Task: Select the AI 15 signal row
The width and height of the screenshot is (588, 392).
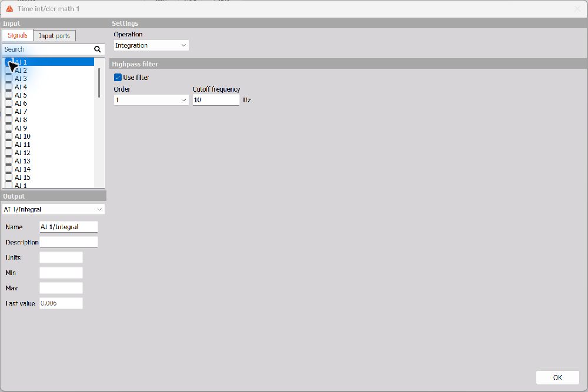Action: pos(49,177)
